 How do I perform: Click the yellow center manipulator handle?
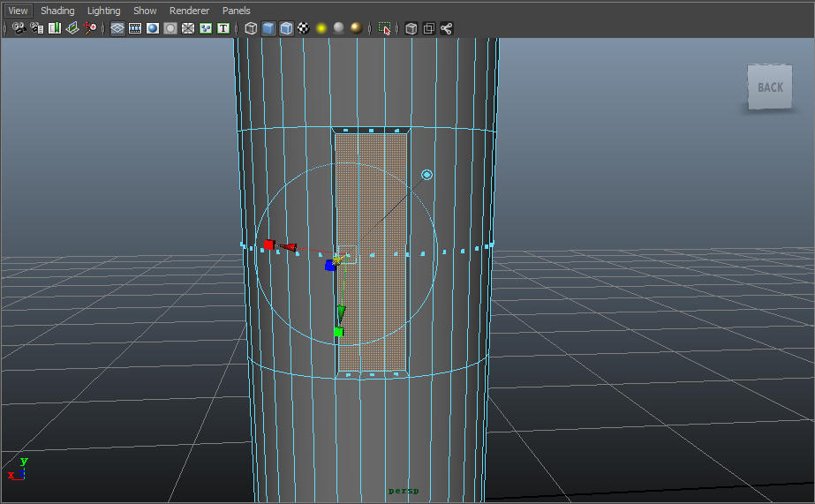(x=336, y=260)
